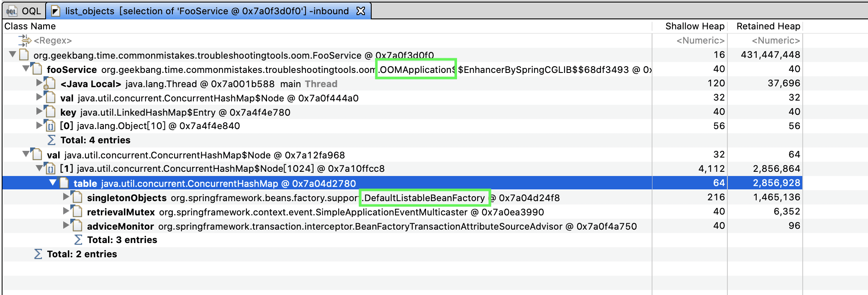This screenshot has height=295, width=868.
Task: Expand the retrievalMutex entry
Action: point(66,211)
